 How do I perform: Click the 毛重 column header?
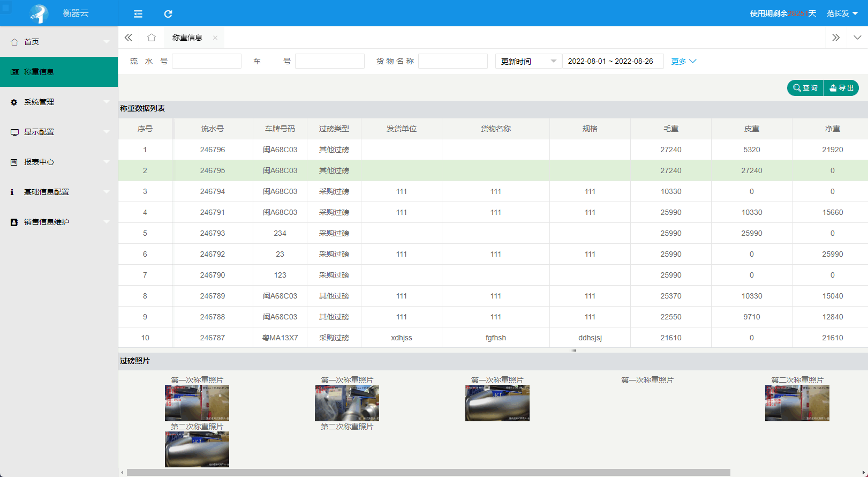pyautogui.click(x=671, y=129)
